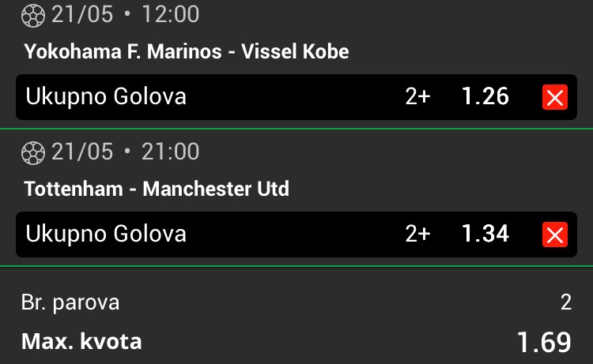Click the first Ukupno Golova label
This screenshot has height=364, width=593.
coord(106,96)
